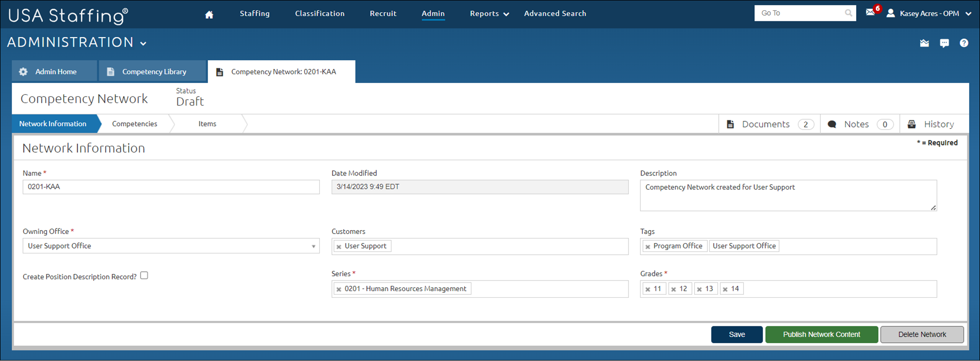Go to the Competencies step
Viewport: 980px width, 361px height.
coord(134,124)
